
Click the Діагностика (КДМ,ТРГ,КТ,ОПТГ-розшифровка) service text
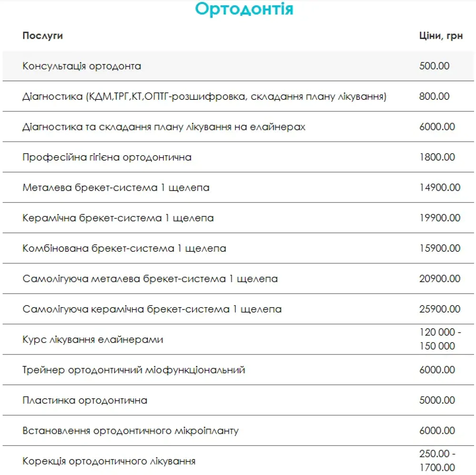point(204,96)
